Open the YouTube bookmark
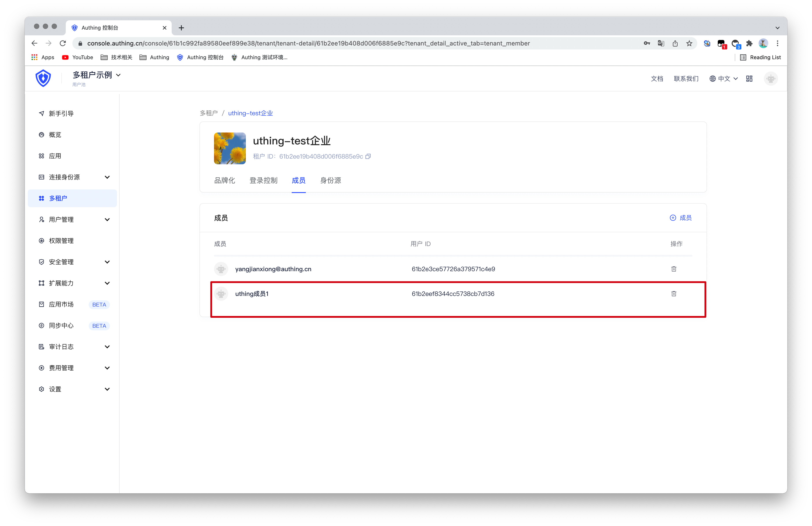This screenshot has height=526, width=812. pos(77,57)
